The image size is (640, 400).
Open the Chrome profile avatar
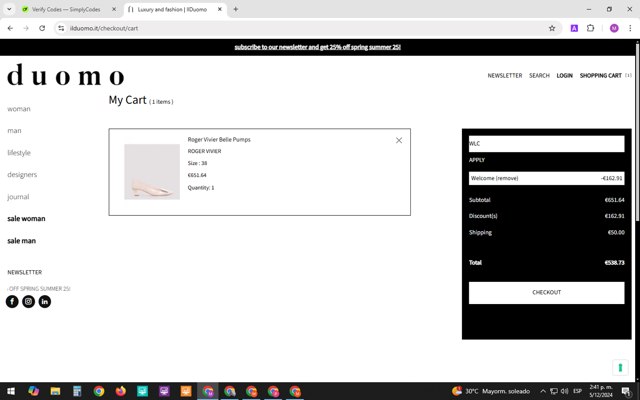click(614, 28)
